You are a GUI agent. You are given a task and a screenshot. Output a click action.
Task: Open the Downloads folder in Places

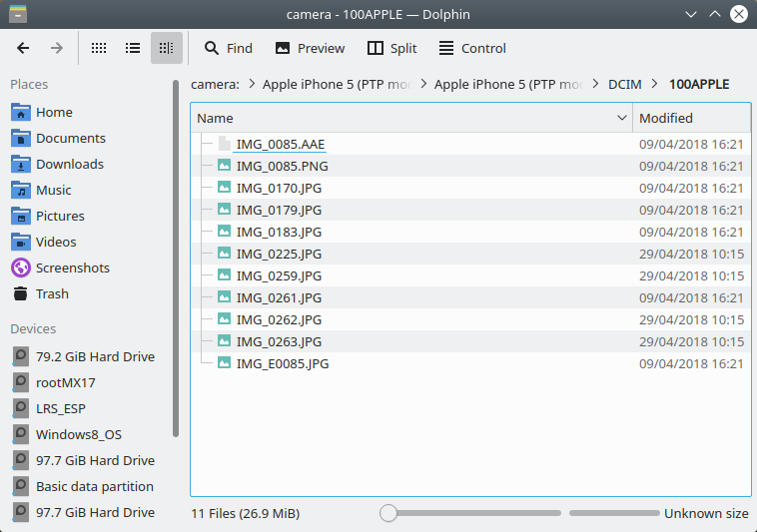[x=69, y=164]
